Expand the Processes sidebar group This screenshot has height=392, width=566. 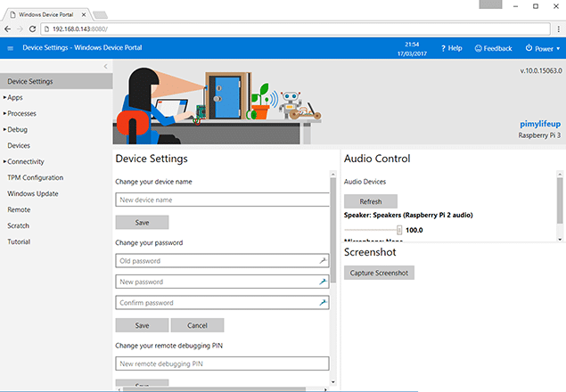pos(4,113)
